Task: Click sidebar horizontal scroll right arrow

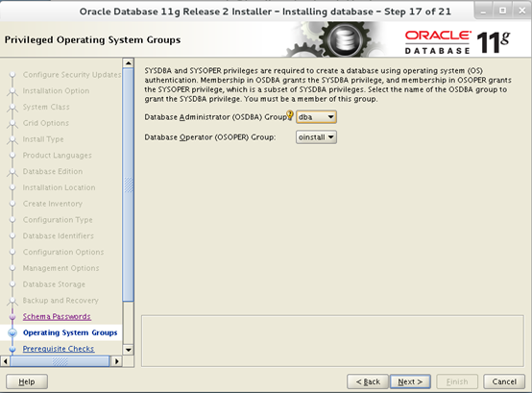Action: [x=117, y=361]
